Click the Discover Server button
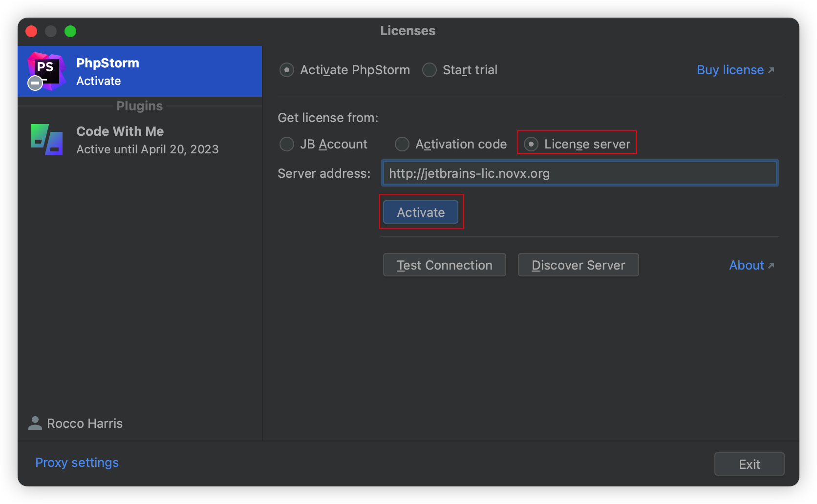This screenshot has height=504, width=817. tap(578, 265)
